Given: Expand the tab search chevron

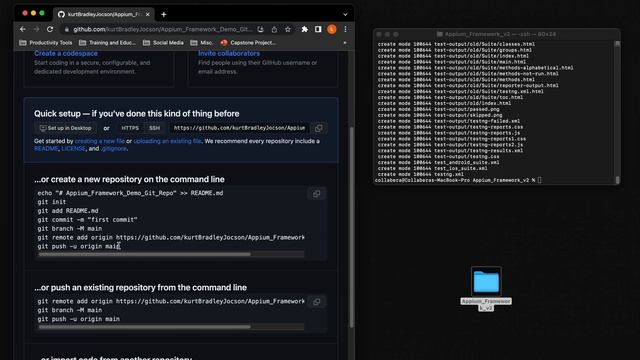Looking at the screenshot, I should pyautogui.click(x=345, y=14).
